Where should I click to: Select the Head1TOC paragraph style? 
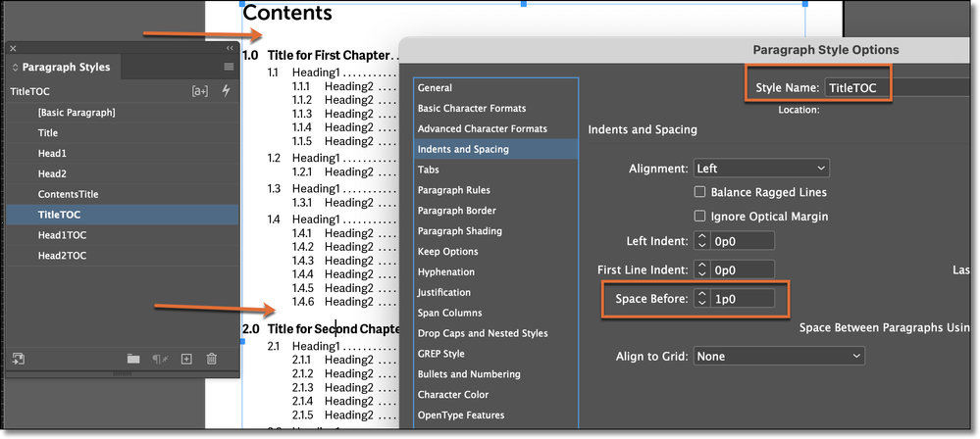coord(63,235)
